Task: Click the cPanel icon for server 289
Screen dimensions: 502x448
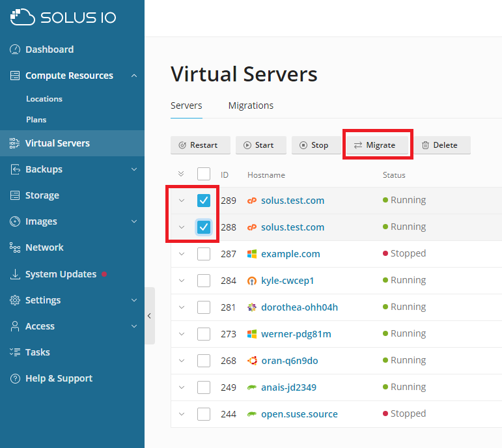Action: click(252, 201)
